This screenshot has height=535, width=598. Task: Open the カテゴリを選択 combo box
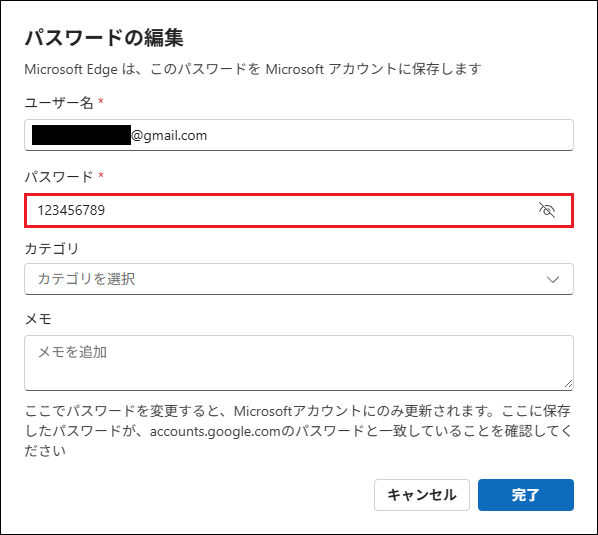[x=299, y=279]
